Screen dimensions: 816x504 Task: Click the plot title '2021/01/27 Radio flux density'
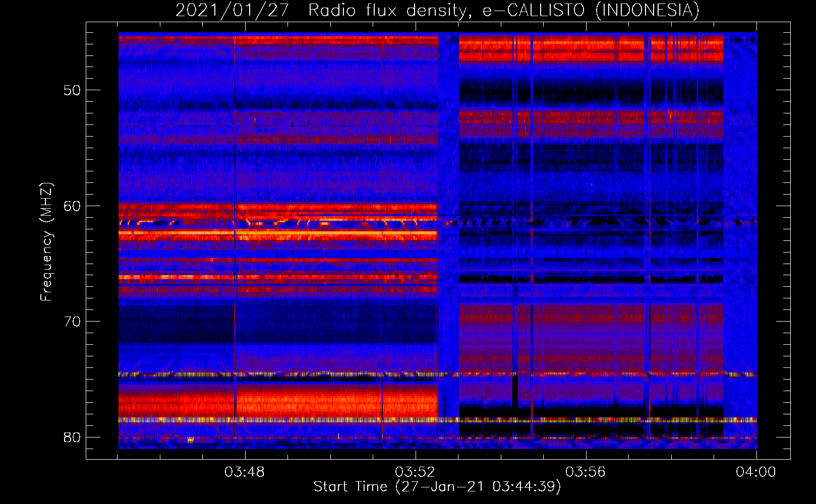click(438, 10)
